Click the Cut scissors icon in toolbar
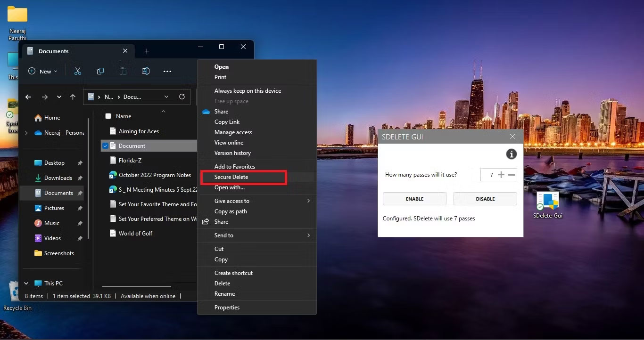 tap(78, 71)
